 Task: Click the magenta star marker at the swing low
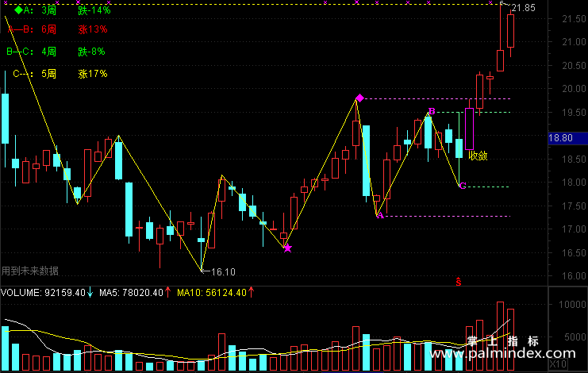tap(287, 248)
